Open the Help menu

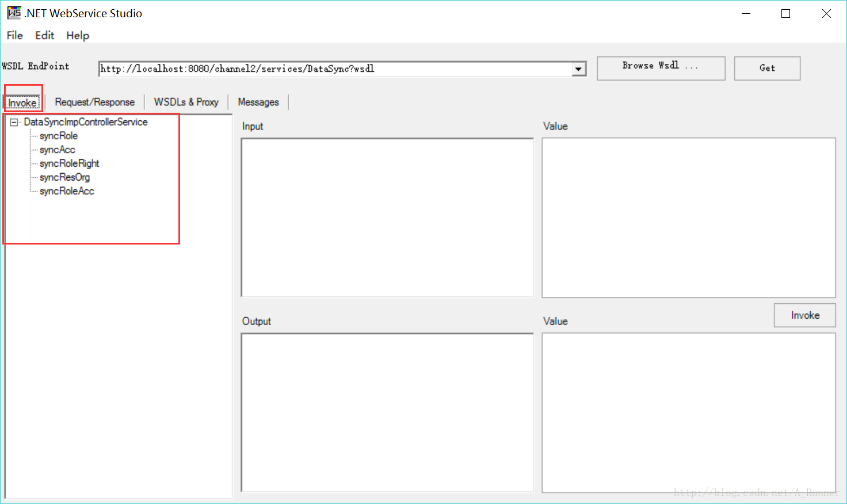78,35
